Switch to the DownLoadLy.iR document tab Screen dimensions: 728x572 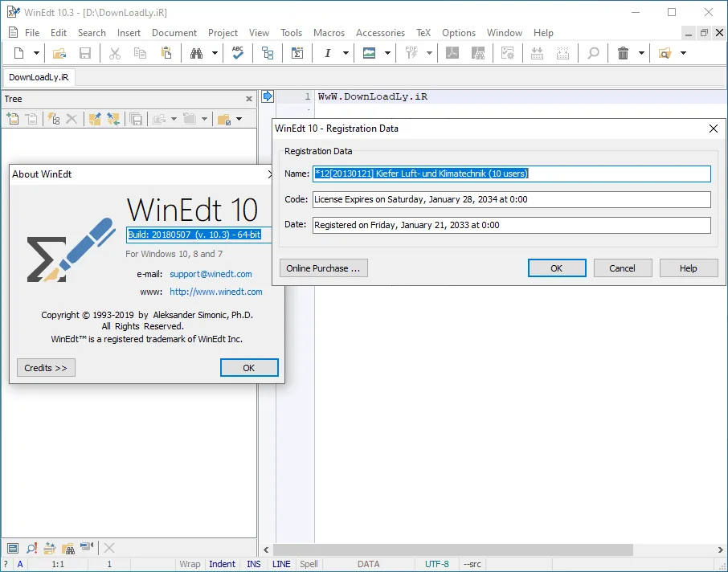(39, 77)
